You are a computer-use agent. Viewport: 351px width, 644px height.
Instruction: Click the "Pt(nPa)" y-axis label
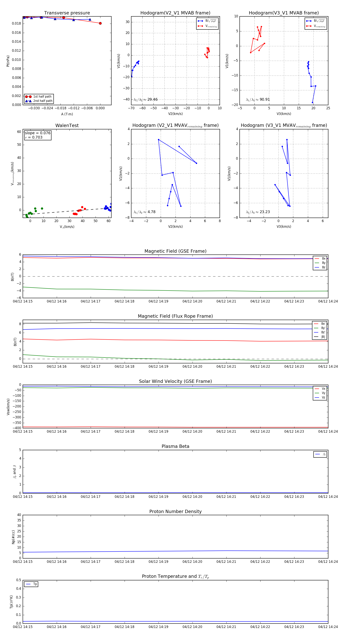pyautogui.click(x=8, y=61)
